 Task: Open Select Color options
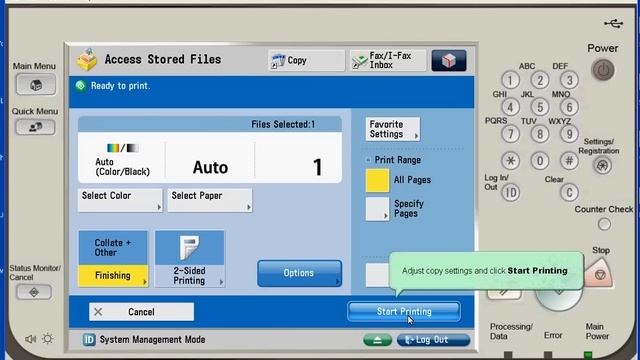tap(120, 200)
